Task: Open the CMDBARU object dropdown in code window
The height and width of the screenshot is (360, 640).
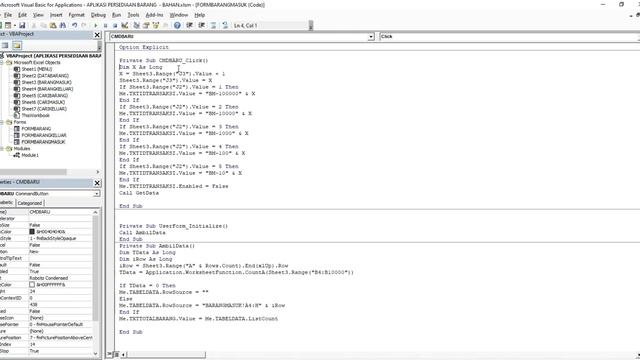Action: (371, 37)
